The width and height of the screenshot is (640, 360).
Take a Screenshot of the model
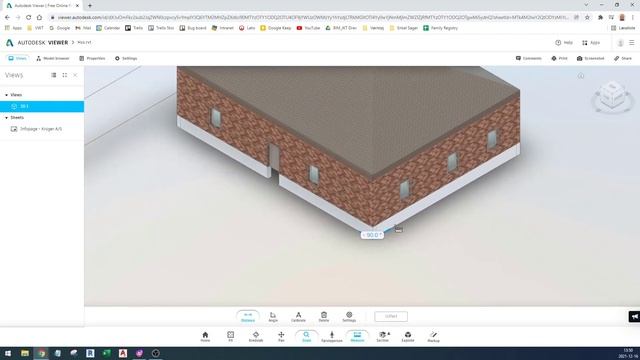pyautogui.click(x=590, y=58)
